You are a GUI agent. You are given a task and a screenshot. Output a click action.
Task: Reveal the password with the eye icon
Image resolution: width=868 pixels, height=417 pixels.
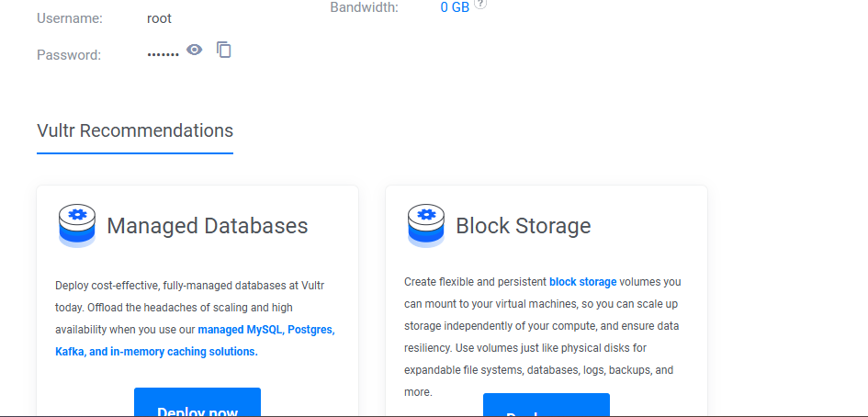[195, 50]
